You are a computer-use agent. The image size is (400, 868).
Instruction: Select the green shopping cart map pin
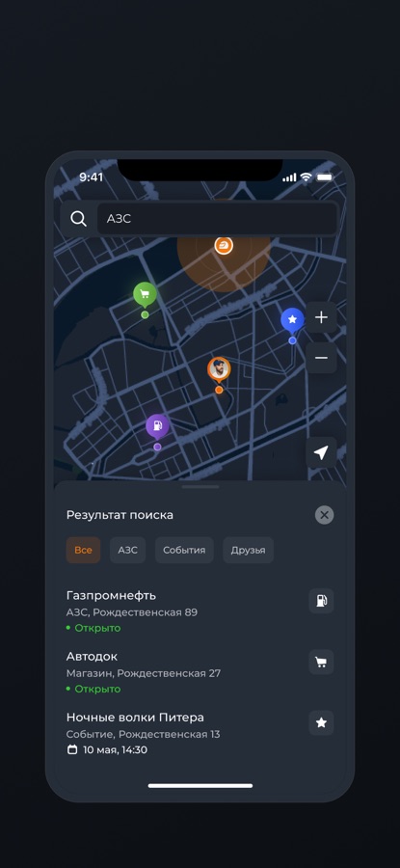point(145,295)
